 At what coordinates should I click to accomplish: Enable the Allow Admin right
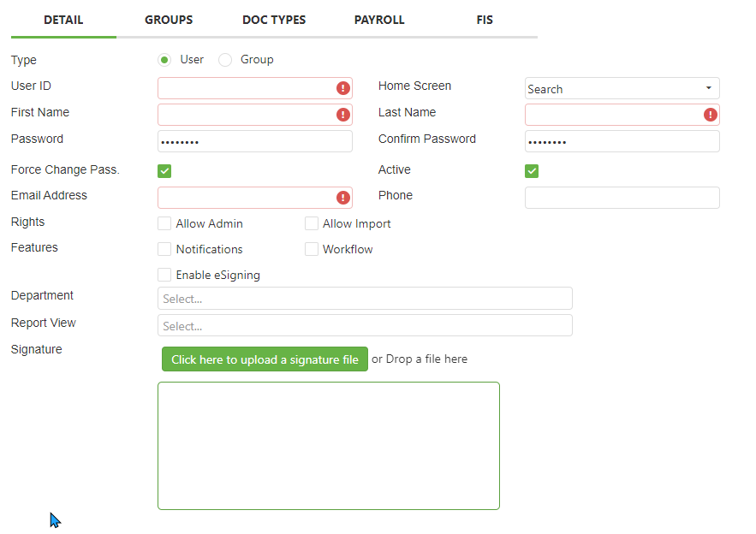(x=165, y=224)
